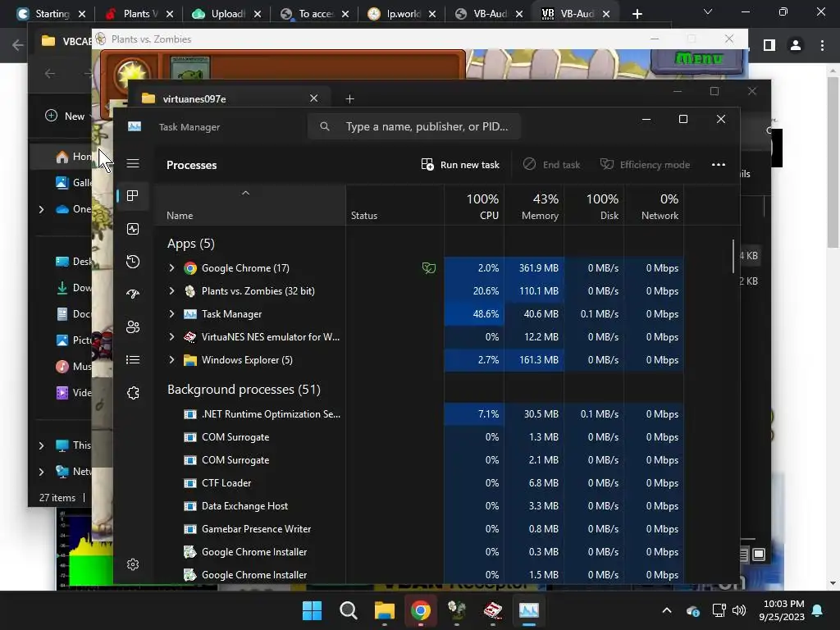
Task: Sort processes by CPU column
Action: [474, 206]
